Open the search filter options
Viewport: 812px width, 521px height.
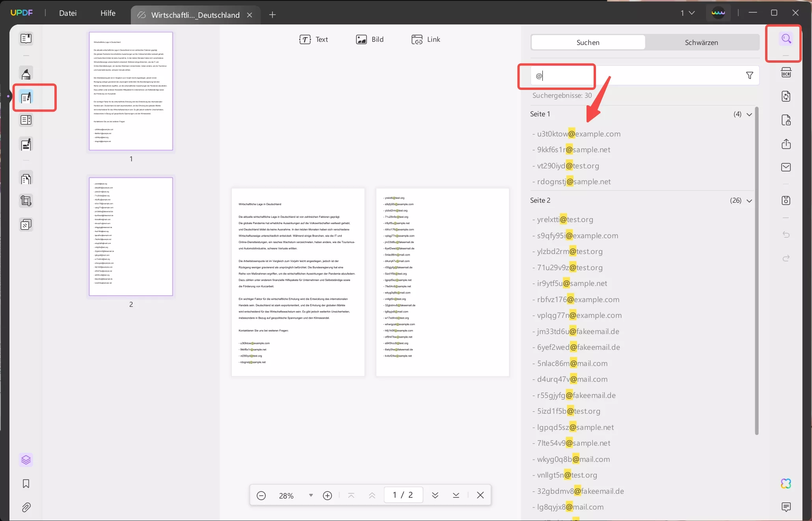750,75
